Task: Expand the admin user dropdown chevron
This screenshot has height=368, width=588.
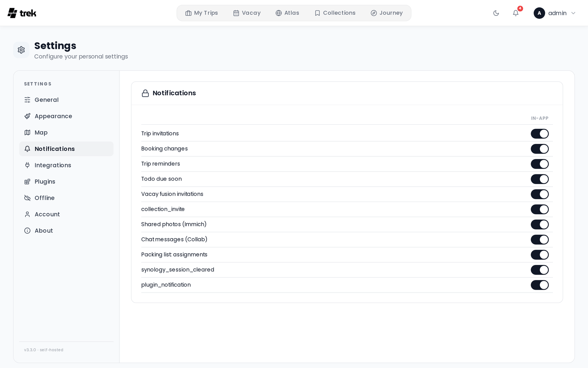Action: (573, 13)
